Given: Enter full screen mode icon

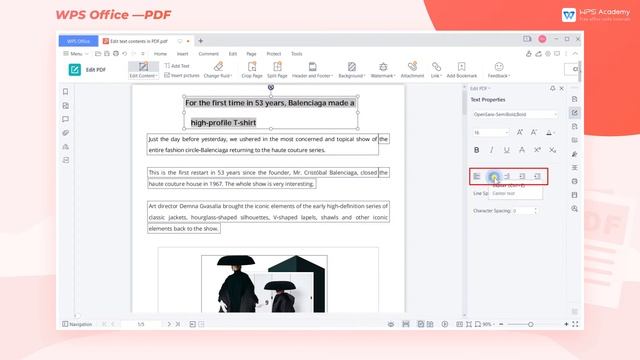Looking at the screenshot, I should click(x=575, y=324).
